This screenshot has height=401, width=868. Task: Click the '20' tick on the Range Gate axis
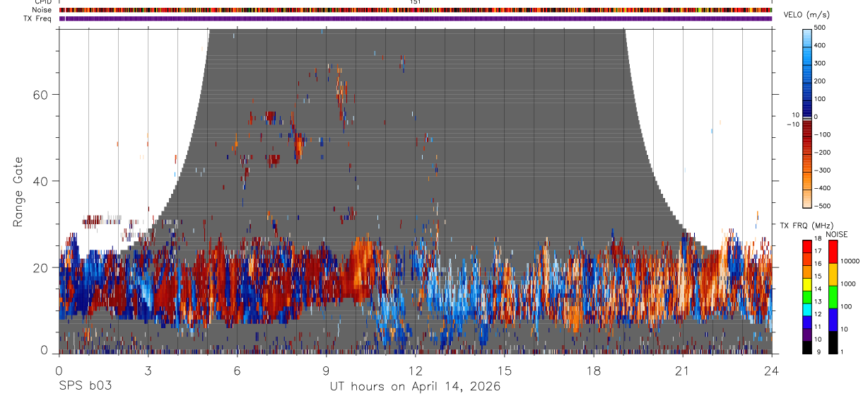tap(41, 267)
